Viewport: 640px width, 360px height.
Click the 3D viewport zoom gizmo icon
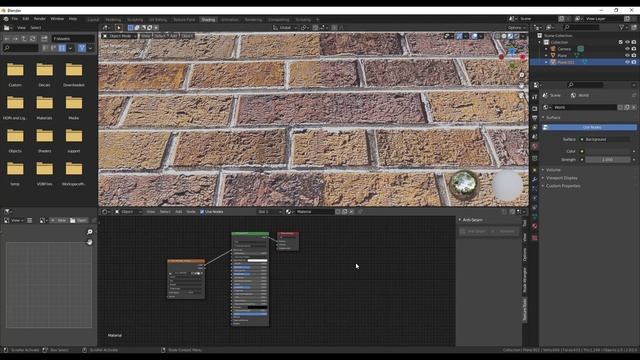(x=522, y=76)
